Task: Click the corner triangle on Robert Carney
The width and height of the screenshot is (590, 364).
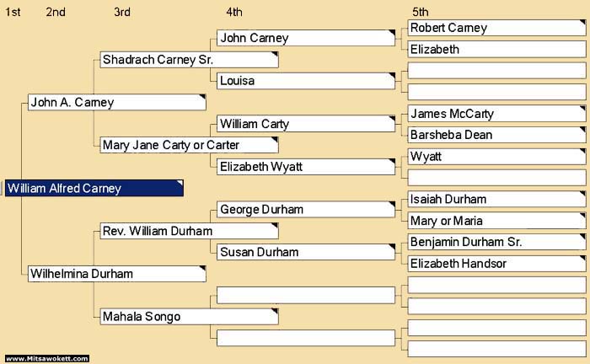Action: 583,23
